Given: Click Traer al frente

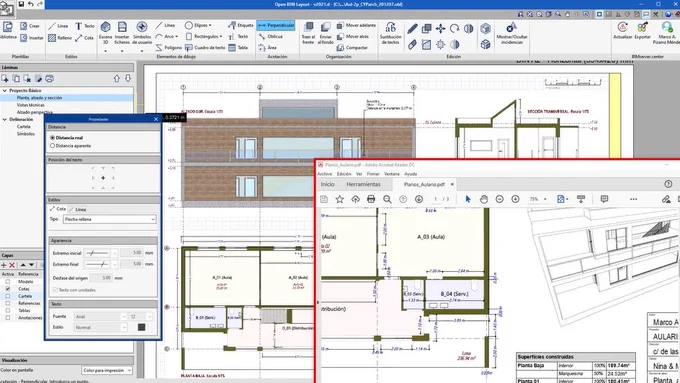Looking at the screenshot, I should pyautogui.click(x=308, y=33).
